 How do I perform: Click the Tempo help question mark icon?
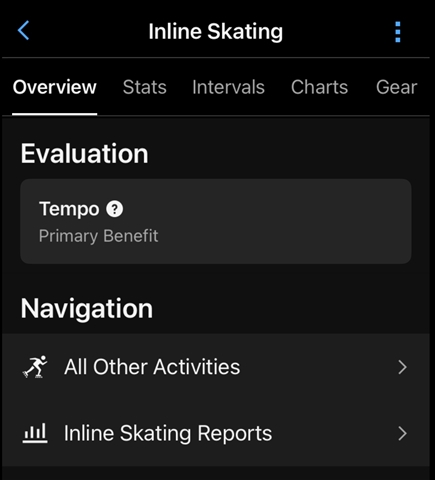pyautogui.click(x=115, y=209)
